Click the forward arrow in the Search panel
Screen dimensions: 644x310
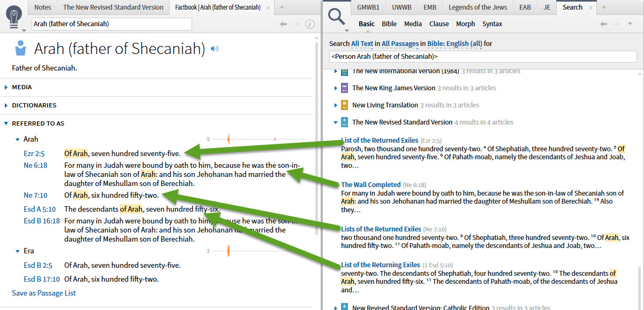coord(617,23)
